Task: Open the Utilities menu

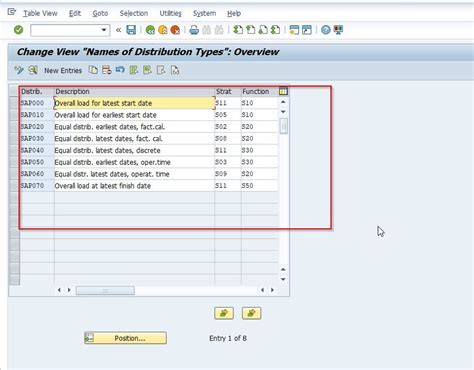Action: coord(170,13)
